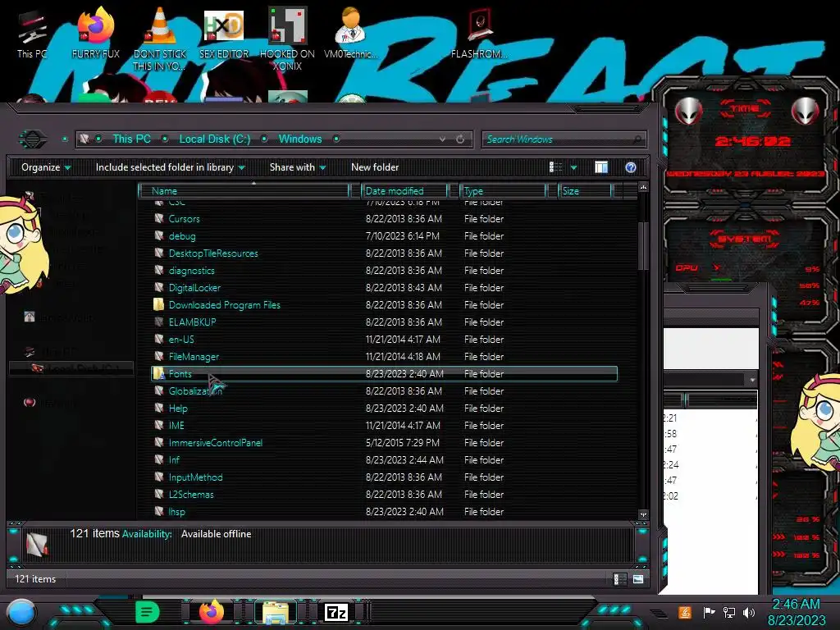Image resolution: width=840 pixels, height=630 pixels.
Task: Expand the breadcrumb arrow after Local Disk (C:)
Action: tap(264, 139)
